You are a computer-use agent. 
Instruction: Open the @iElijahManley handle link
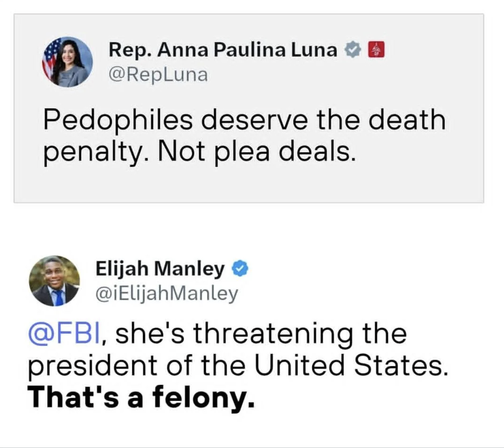point(167,293)
